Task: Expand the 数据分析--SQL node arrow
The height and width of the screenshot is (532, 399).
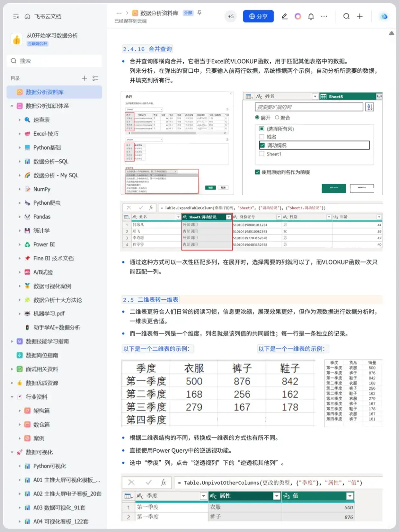Action: point(20,161)
